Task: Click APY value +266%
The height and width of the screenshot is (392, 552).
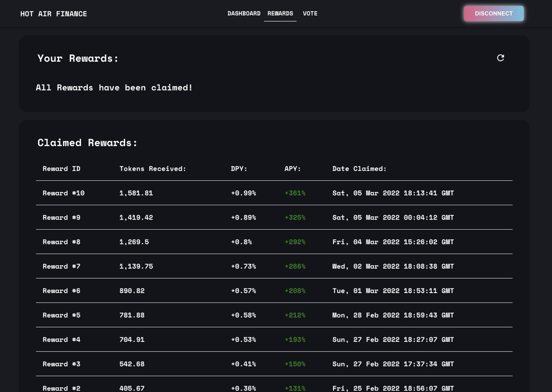Action: pyautogui.click(x=295, y=266)
